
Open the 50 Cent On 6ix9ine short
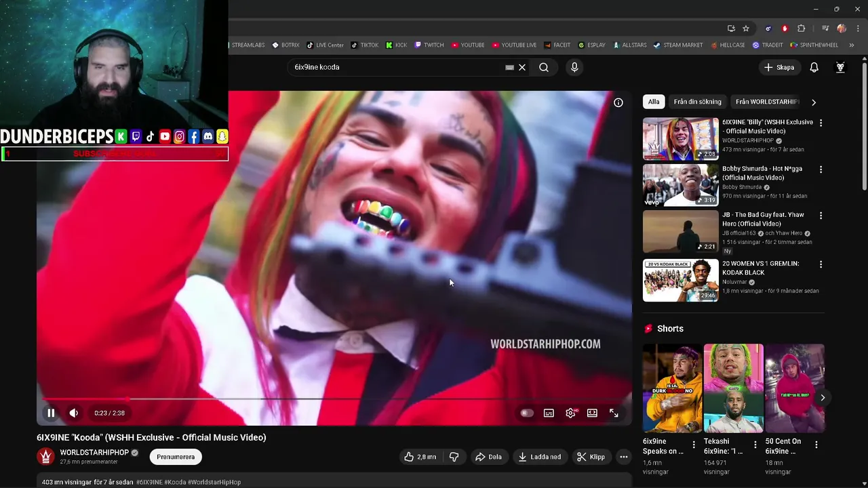tap(795, 388)
